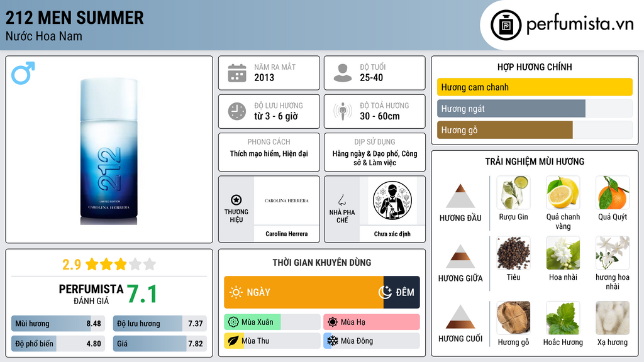Image resolution: width=644 pixels, height=362 pixels.
Task: Click the 2.9 star rating
Action: pyautogui.click(x=109, y=264)
